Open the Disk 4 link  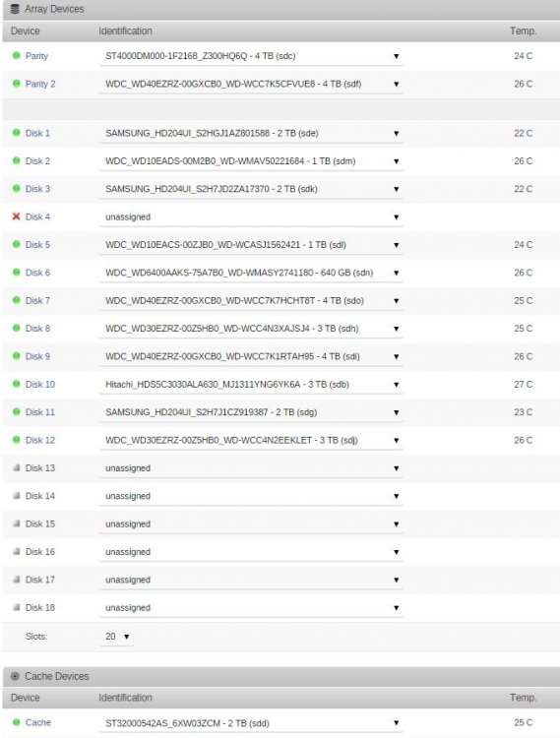(x=37, y=217)
